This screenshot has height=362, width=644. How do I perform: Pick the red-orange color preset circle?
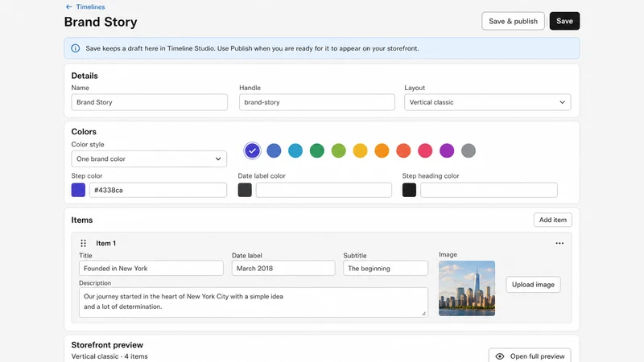click(403, 150)
